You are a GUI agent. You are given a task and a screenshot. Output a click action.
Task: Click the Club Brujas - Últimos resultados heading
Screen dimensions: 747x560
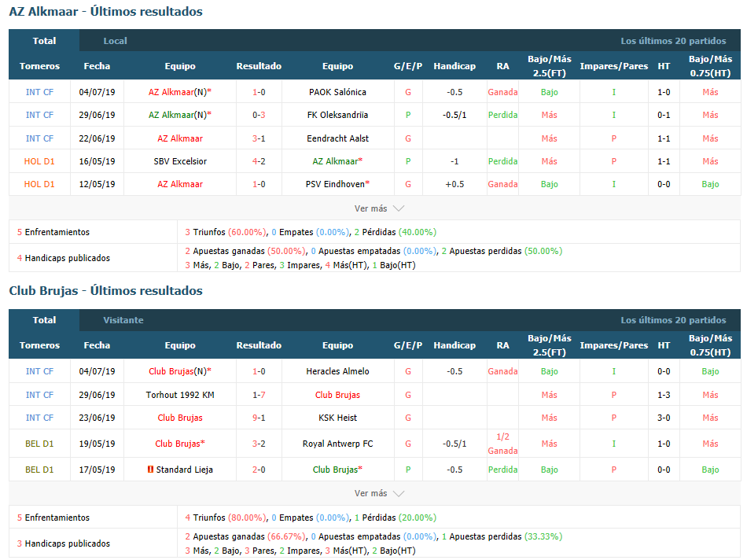coord(106,291)
